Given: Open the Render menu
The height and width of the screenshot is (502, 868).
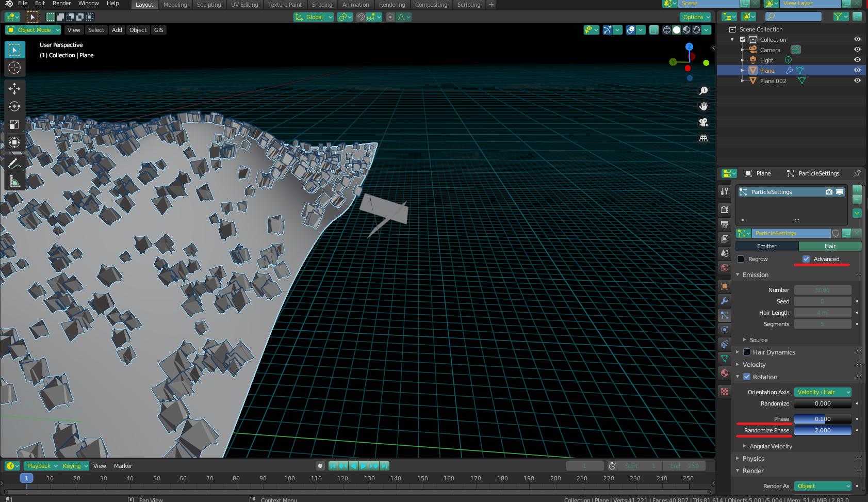Looking at the screenshot, I should pos(61,3).
